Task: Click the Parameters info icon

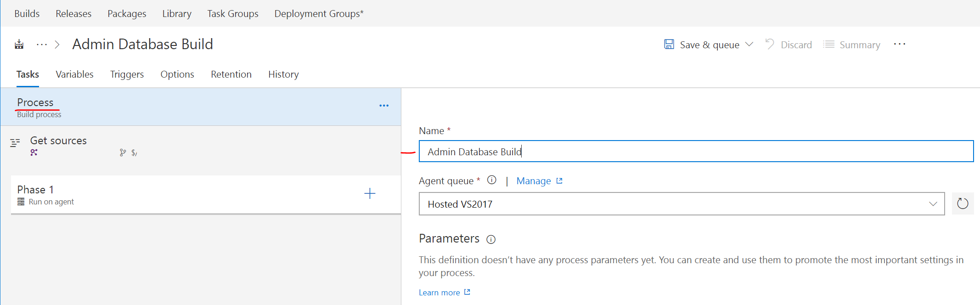Action: [x=491, y=239]
